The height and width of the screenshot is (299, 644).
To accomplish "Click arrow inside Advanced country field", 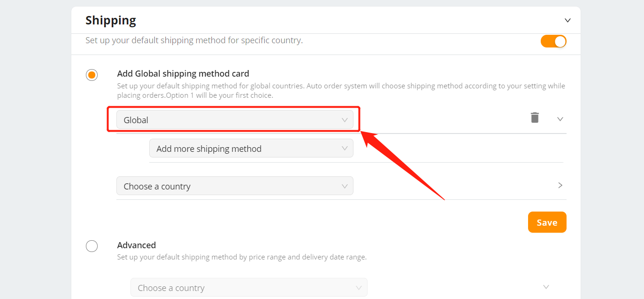I will (x=359, y=288).
